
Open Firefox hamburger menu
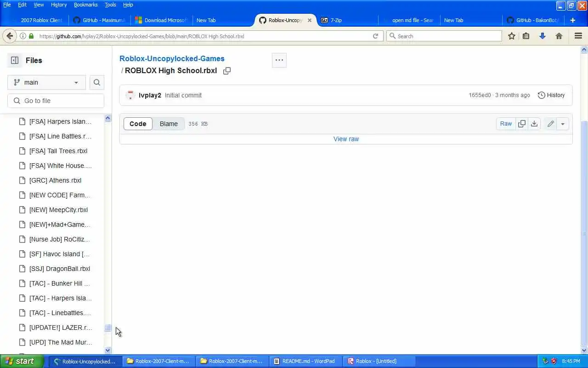(578, 36)
